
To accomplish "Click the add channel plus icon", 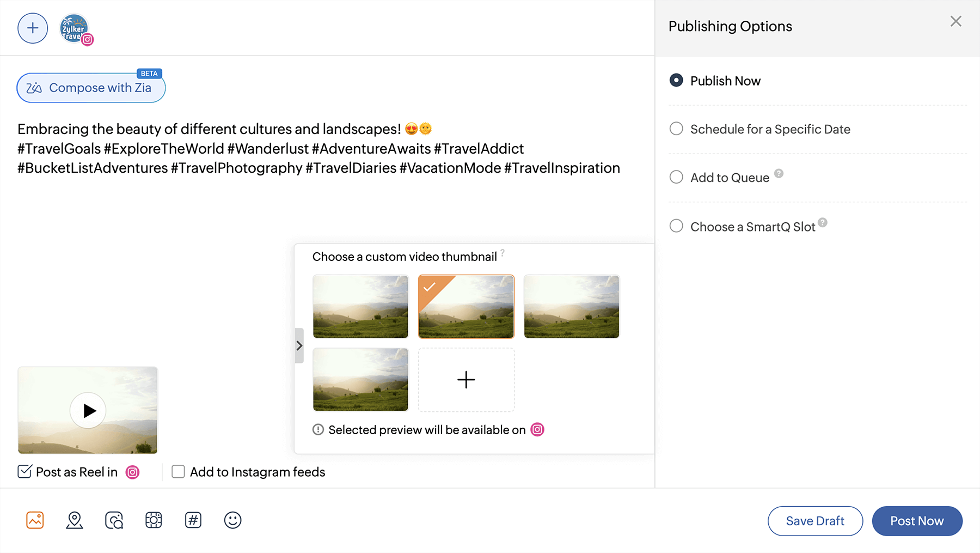I will [33, 28].
